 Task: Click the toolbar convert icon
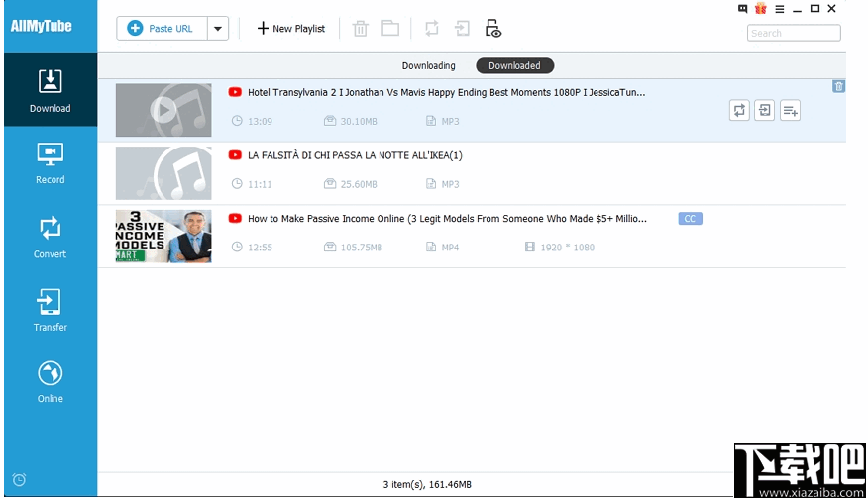432,28
